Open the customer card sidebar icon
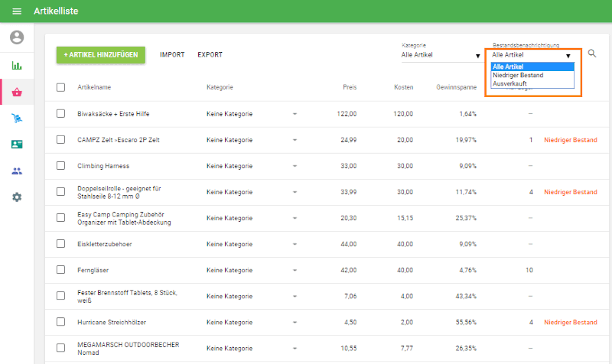The height and width of the screenshot is (364, 612). tap(17, 144)
